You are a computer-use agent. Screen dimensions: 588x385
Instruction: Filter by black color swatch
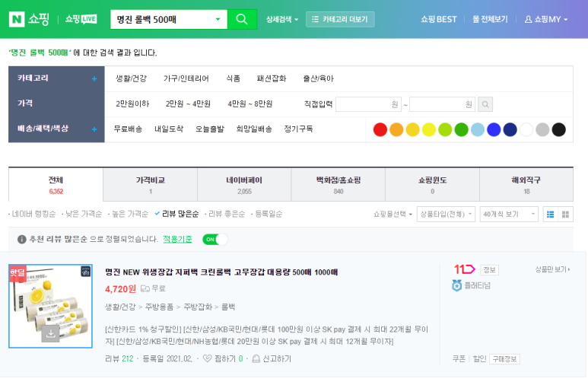[558, 129]
